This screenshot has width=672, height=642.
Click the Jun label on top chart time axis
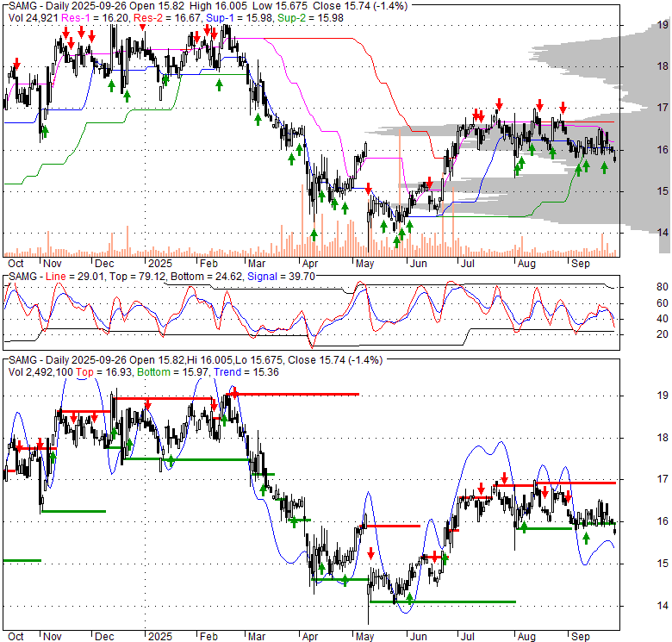point(419,264)
